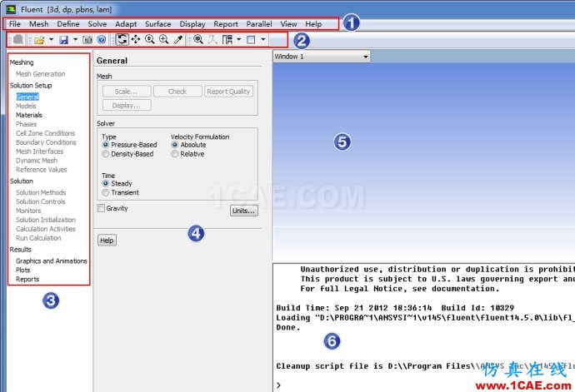Select the zoom to area tool

163,39
